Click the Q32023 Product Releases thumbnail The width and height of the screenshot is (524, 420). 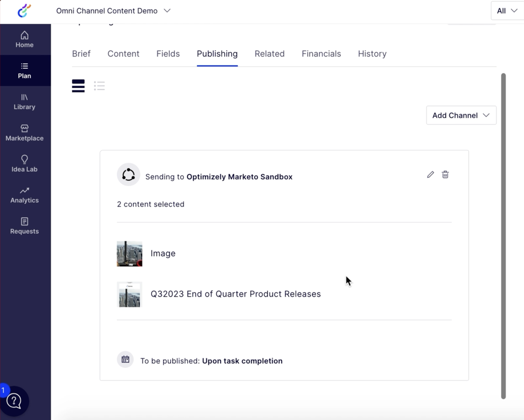point(129,294)
